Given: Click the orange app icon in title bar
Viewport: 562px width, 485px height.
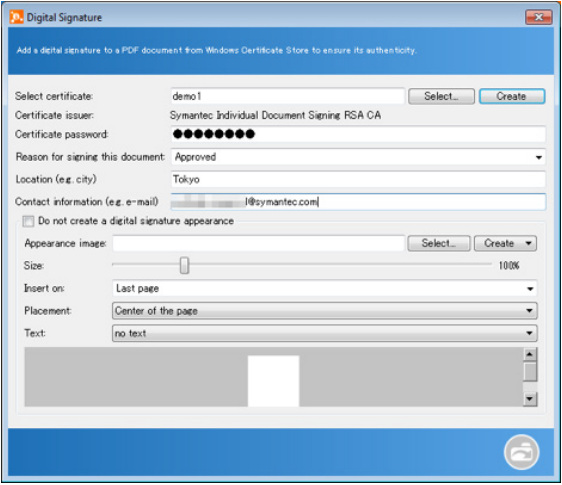Looking at the screenshot, I should coord(16,17).
